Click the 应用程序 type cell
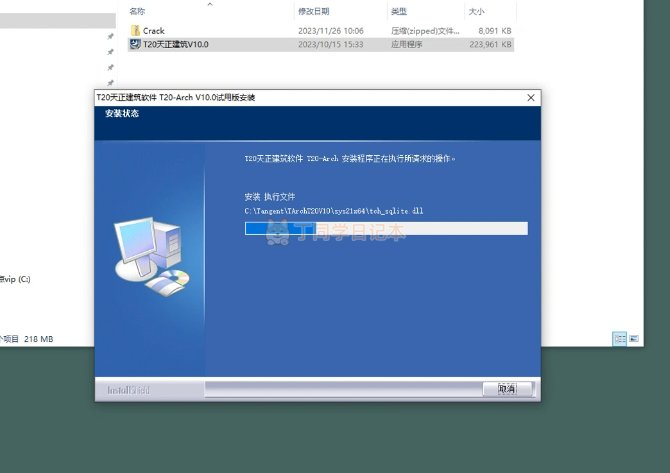 pyautogui.click(x=407, y=44)
